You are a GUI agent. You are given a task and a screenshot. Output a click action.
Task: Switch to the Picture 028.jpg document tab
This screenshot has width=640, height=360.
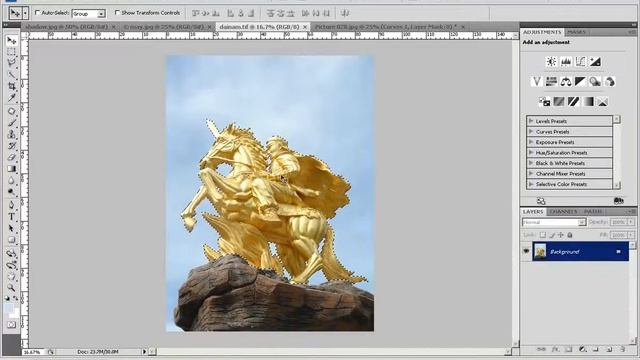click(390, 27)
